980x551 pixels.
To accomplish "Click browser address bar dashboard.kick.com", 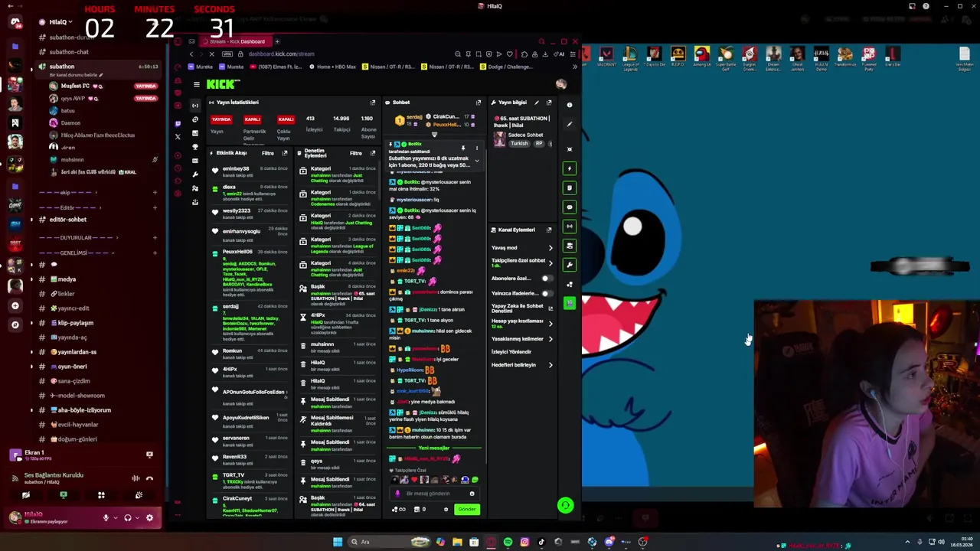I will pos(282,54).
